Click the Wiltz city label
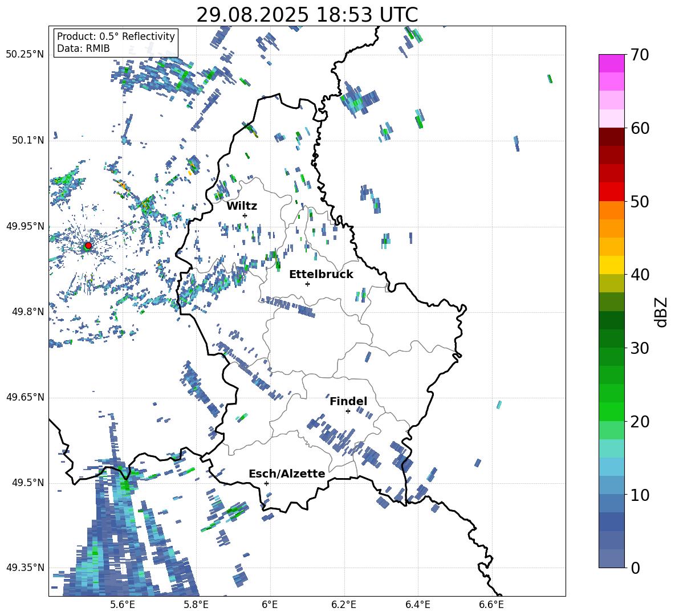 click(x=242, y=206)
